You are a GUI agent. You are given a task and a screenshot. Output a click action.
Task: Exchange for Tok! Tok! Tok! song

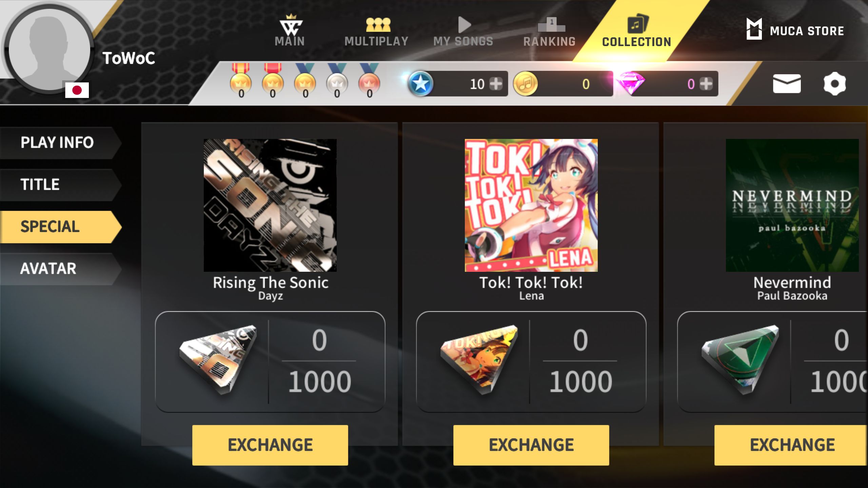pos(531,445)
